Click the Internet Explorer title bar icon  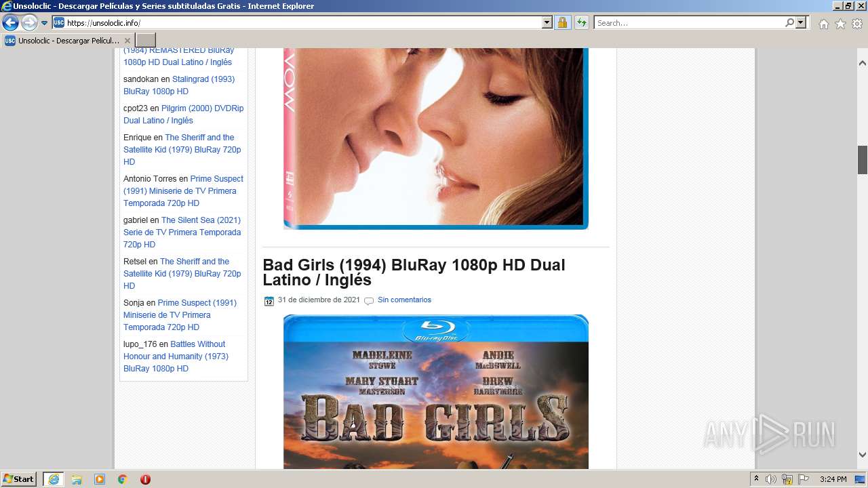click(7, 6)
